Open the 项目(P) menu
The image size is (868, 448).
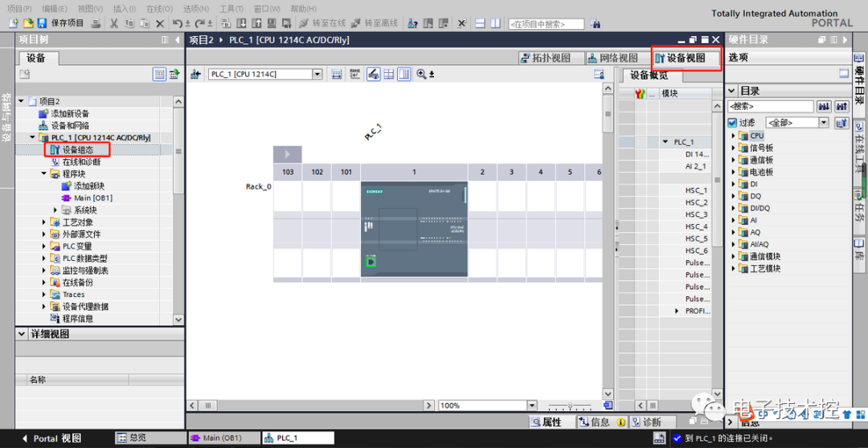click(19, 9)
